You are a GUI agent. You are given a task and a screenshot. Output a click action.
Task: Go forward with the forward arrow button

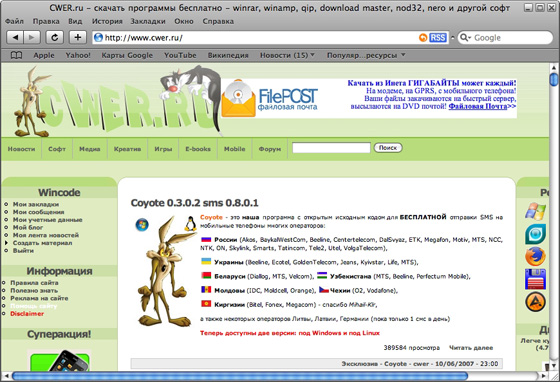[x=31, y=37]
